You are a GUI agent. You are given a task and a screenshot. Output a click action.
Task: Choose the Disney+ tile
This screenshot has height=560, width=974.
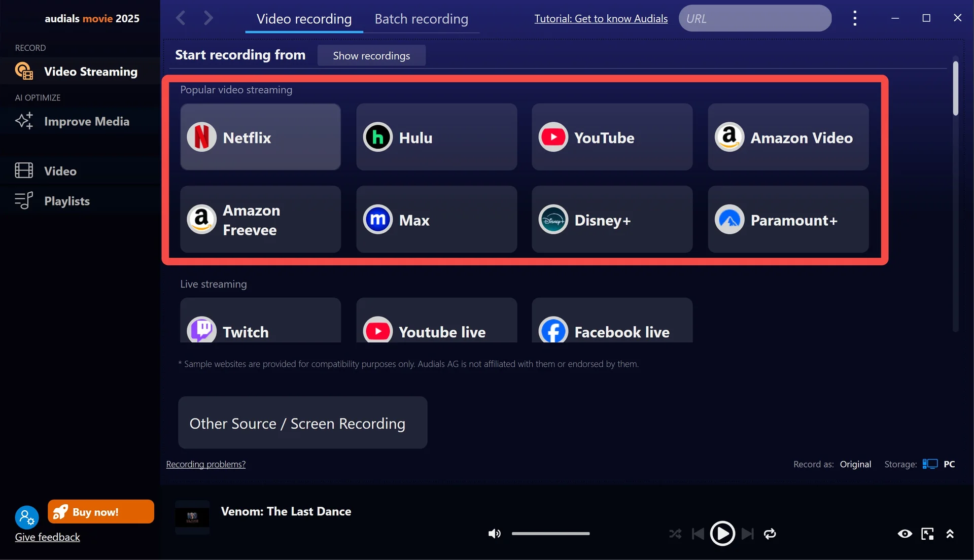tap(612, 219)
